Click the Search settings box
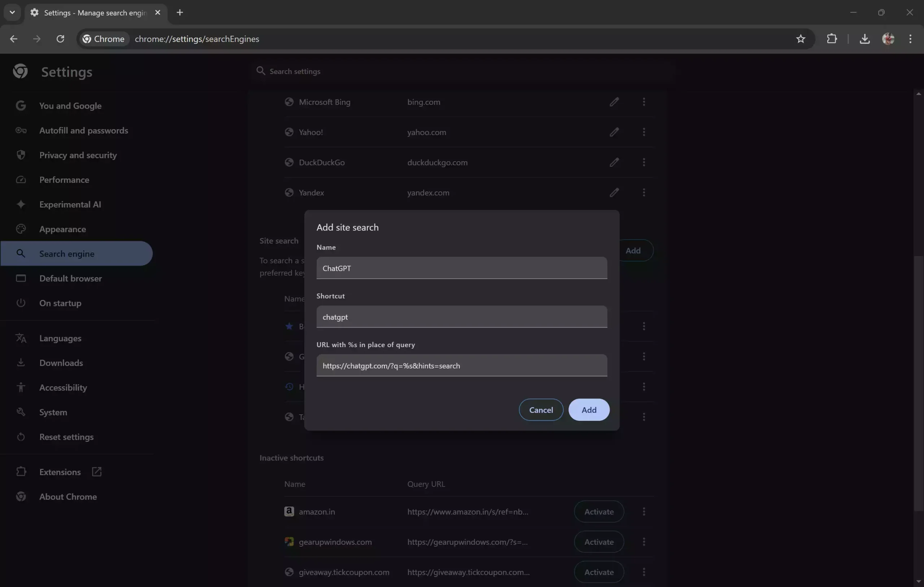 462,71
